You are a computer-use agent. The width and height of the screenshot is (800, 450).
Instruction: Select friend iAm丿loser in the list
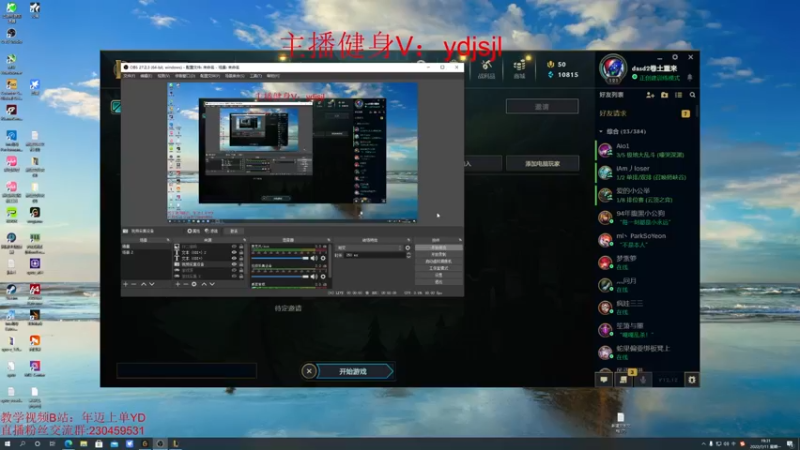pos(645,172)
